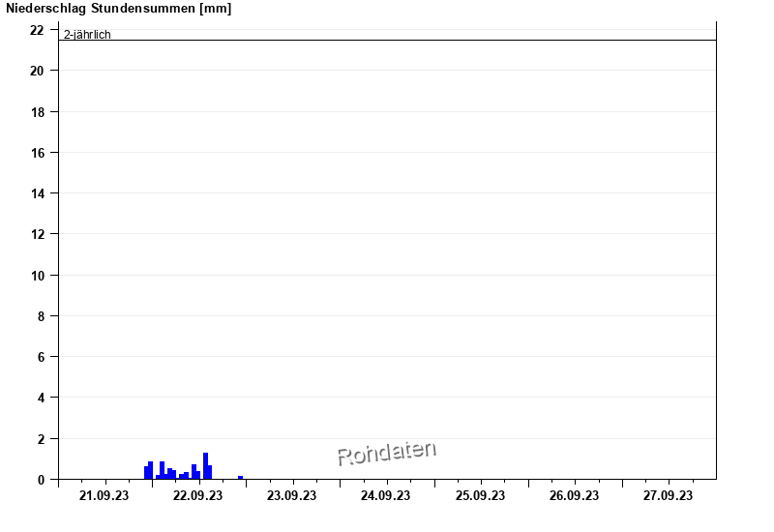The width and height of the screenshot is (774, 532).
Task: Click y-axis value 22
Action: [x=37, y=30]
